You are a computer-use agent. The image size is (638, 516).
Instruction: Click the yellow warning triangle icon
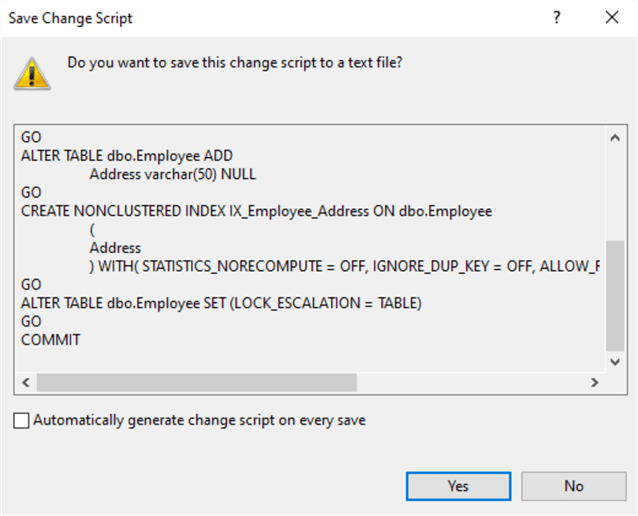click(x=32, y=72)
